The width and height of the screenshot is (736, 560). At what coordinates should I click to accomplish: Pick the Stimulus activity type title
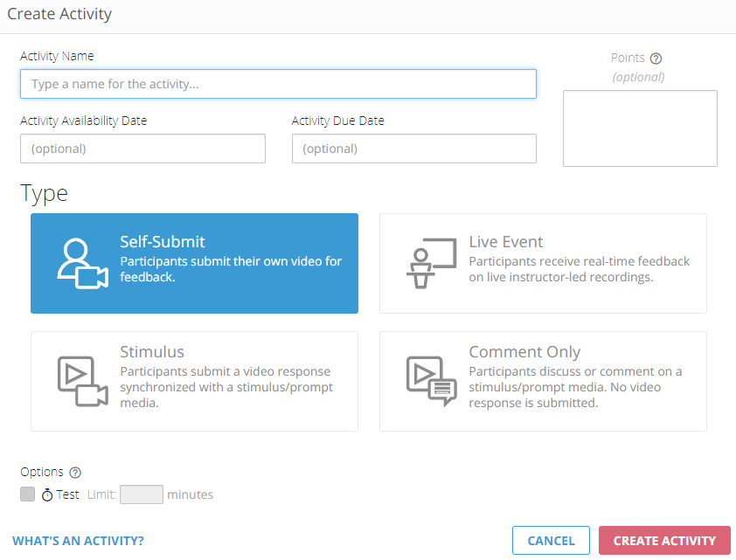[152, 352]
